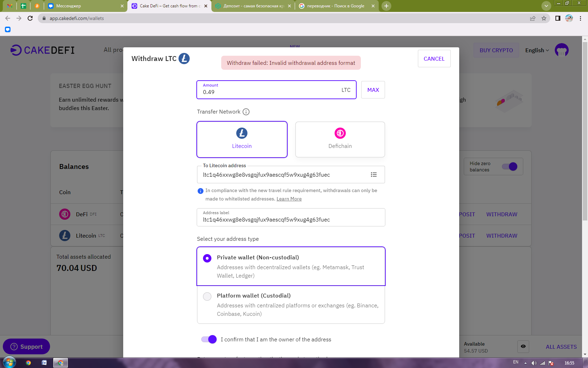The image size is (588, 368).
Task: Open Chrome menu with three dots
Action: click(x=580, y=18)
